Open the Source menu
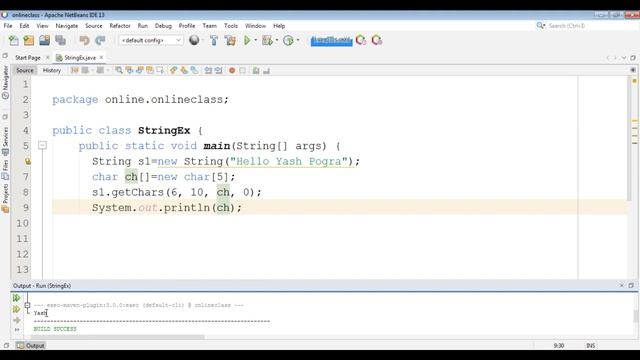The image size is (640, 360). pyautogui.click(x=93, y=26)
